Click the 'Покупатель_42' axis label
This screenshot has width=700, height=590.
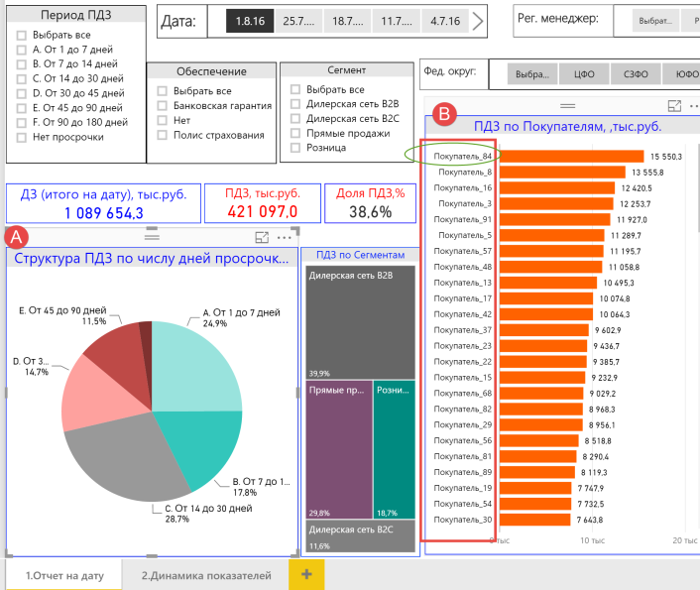coord(462,314)
